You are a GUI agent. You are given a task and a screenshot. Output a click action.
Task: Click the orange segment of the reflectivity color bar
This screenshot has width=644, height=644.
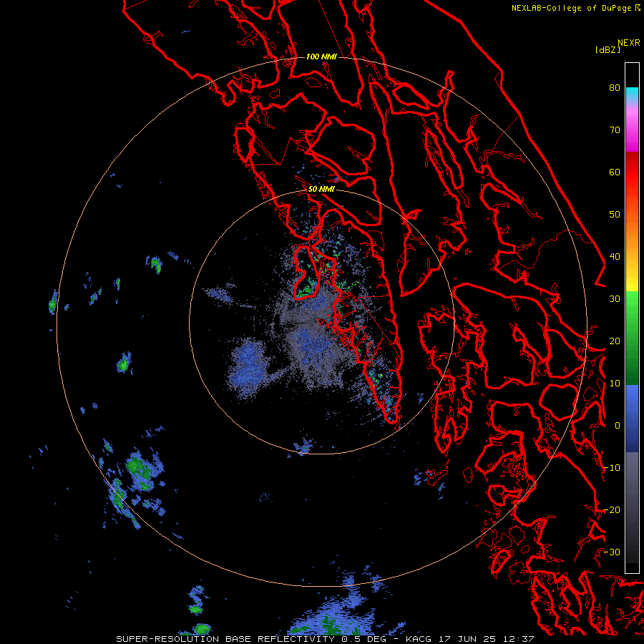[x=632, y=236]
